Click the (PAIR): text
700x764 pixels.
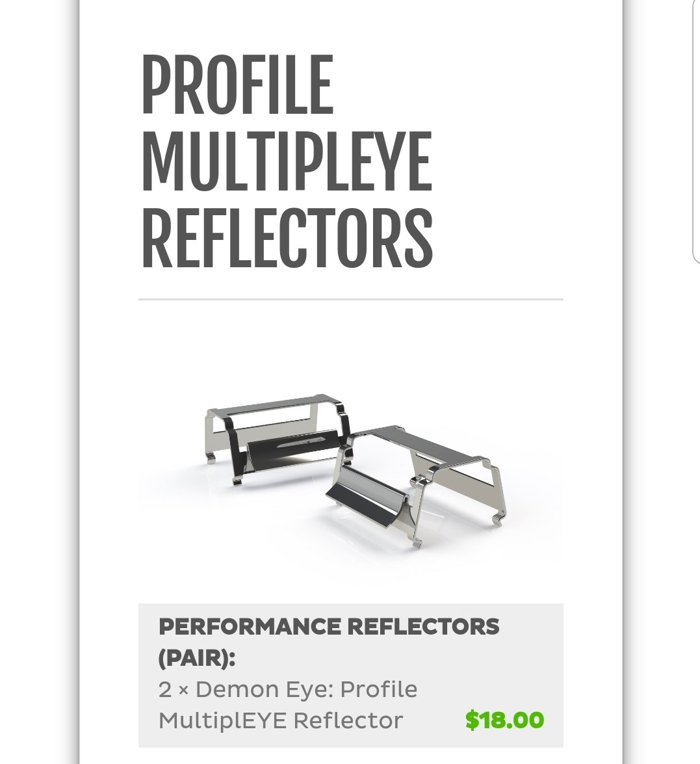tap(198, 658)
